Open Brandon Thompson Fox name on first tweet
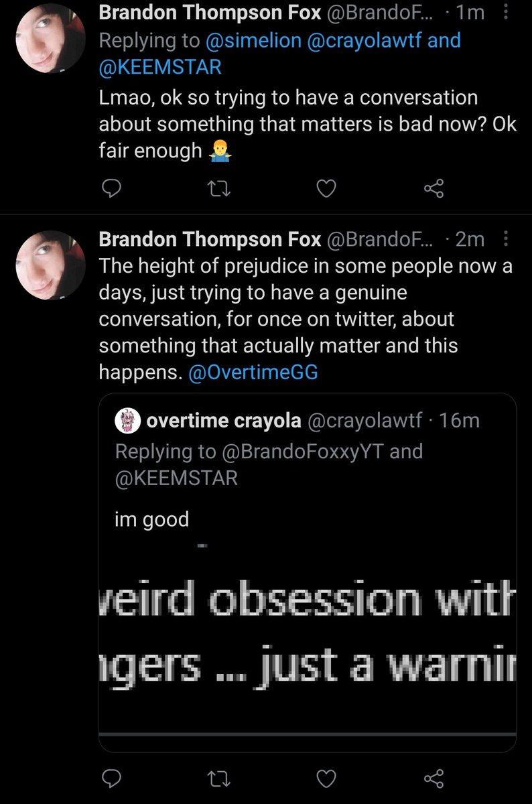 (210, 13)
